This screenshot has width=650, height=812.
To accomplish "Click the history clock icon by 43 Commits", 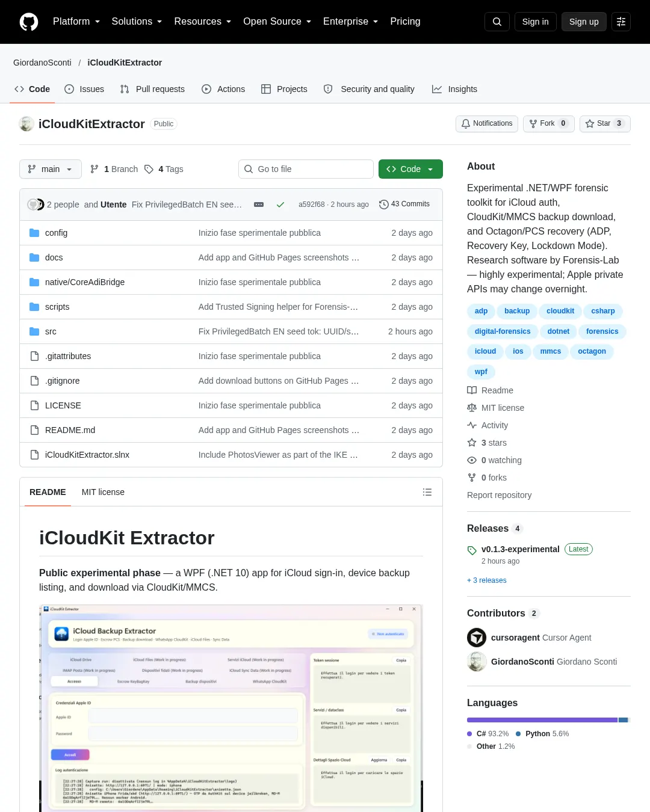I will click(384, 204).
